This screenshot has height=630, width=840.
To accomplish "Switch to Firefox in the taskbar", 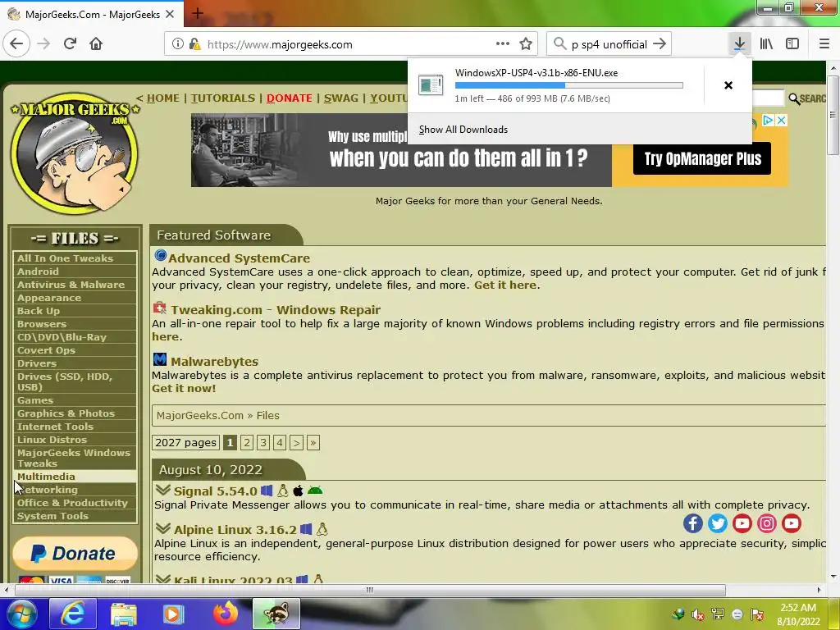I will click(x=226, y=614).
